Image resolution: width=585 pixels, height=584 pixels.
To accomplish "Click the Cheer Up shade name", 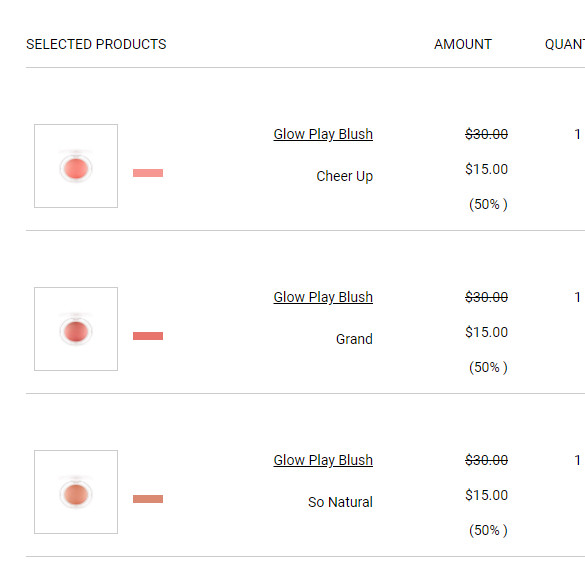I will coord(344,176).
